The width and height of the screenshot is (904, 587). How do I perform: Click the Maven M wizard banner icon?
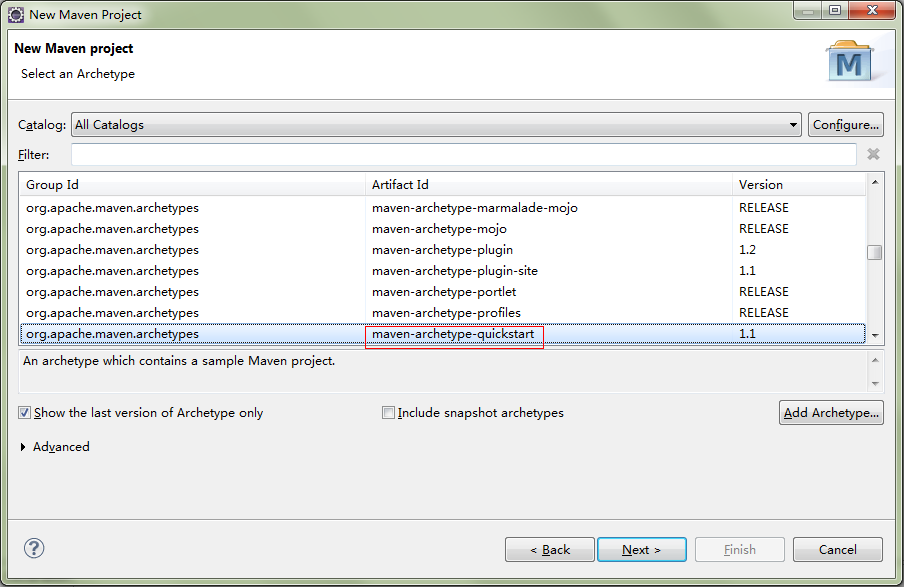pyautogui.click(x=849, y=62)
